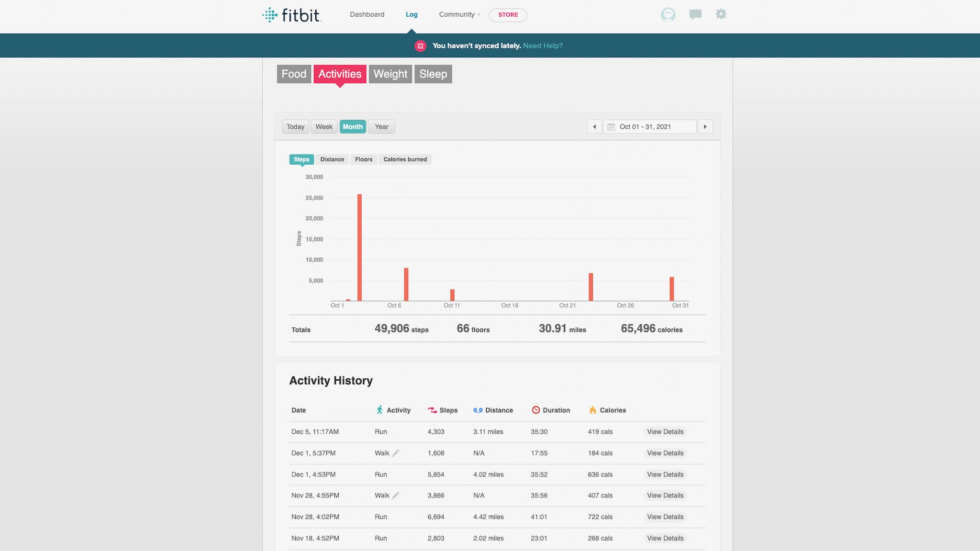Switch to the Food tab
The image size is (980, 551).
(x=293, y=74)
